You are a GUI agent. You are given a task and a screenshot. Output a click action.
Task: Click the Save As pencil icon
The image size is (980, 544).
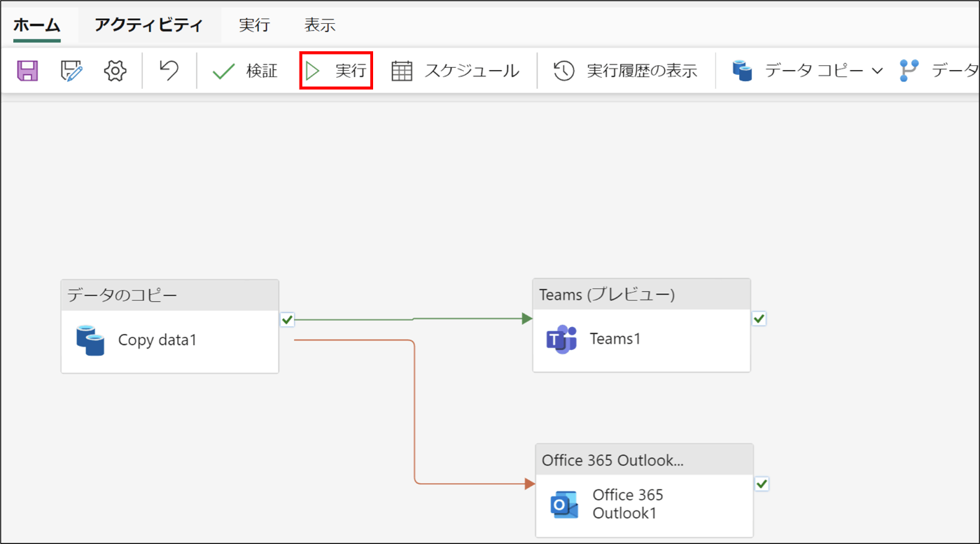coord(71,71)
